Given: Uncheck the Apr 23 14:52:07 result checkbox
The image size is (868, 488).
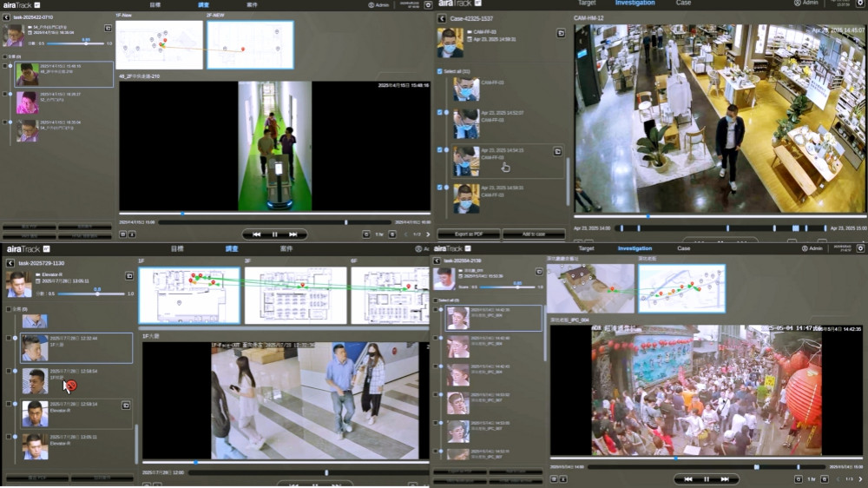Looking at the screenshot, I should (x=440, y=113).
